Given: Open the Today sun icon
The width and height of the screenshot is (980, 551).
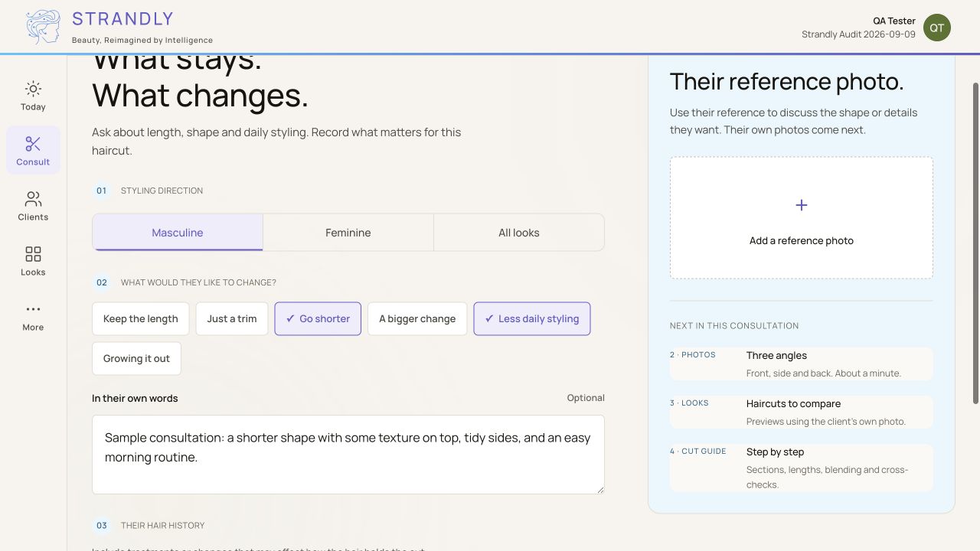Looking at the screenshot, I should point(33,89).
